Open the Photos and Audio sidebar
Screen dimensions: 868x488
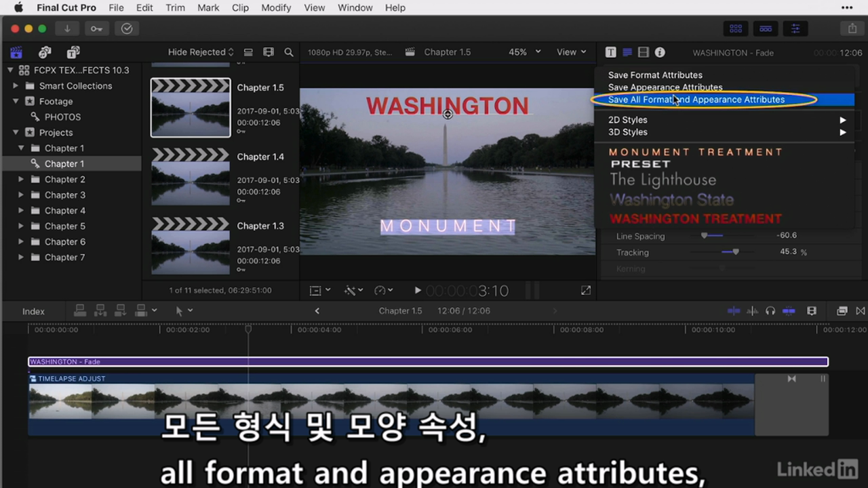coord(45,52)
